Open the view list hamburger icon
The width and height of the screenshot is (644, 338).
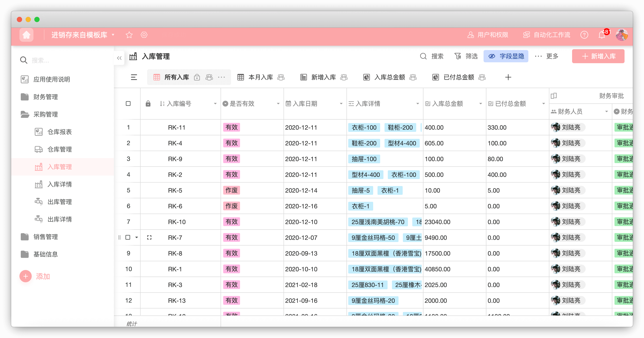point(134,77)
